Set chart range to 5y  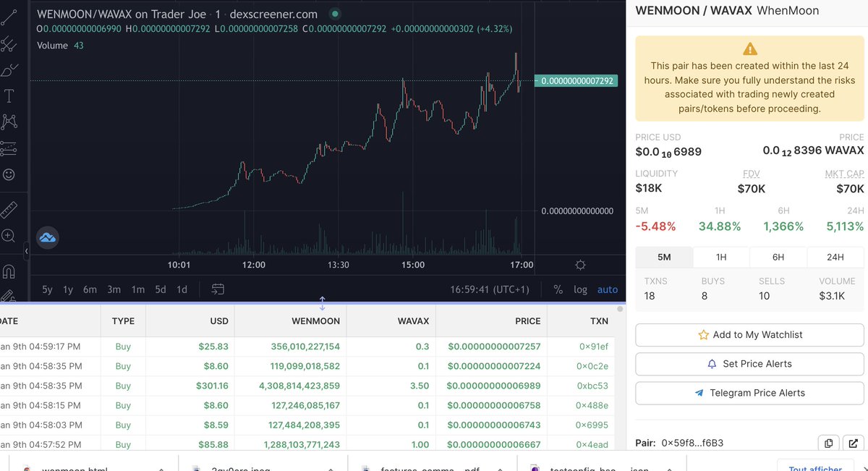[47, 289]
